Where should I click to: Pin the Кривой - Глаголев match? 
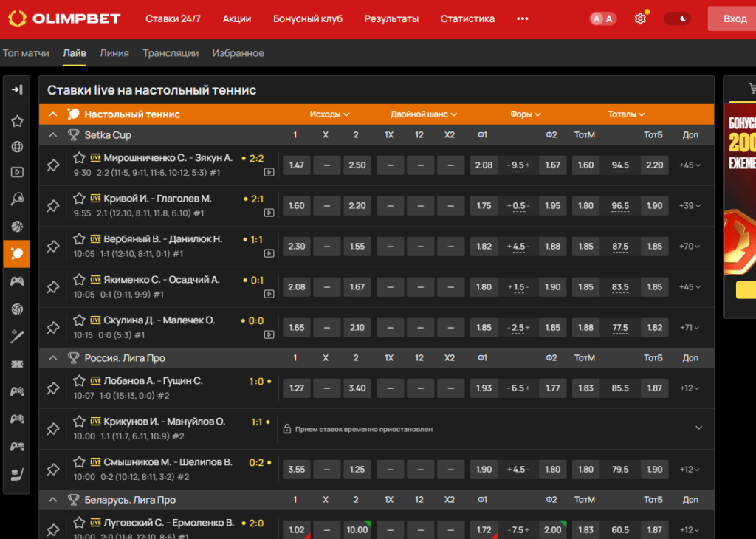53,206
